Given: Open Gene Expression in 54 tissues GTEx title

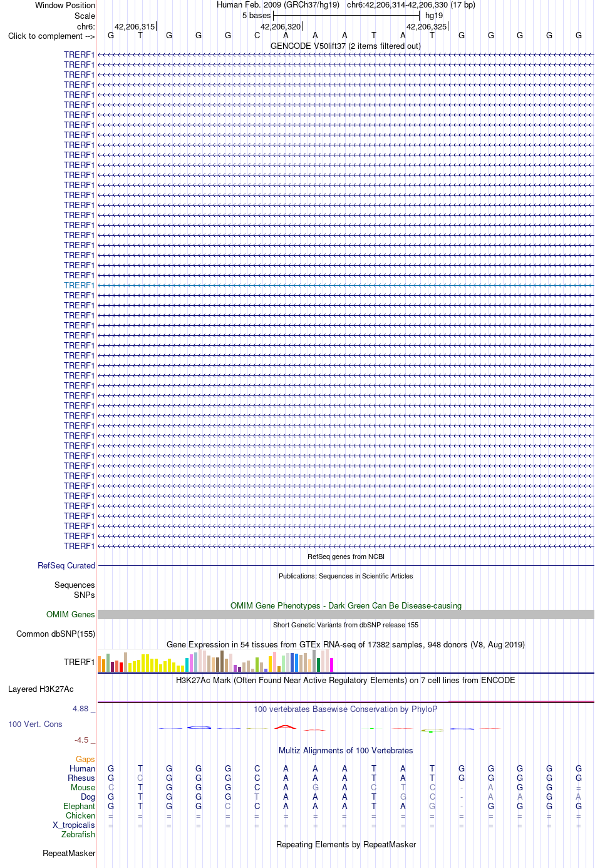Looking at the screenshot, I should [346, 644].
